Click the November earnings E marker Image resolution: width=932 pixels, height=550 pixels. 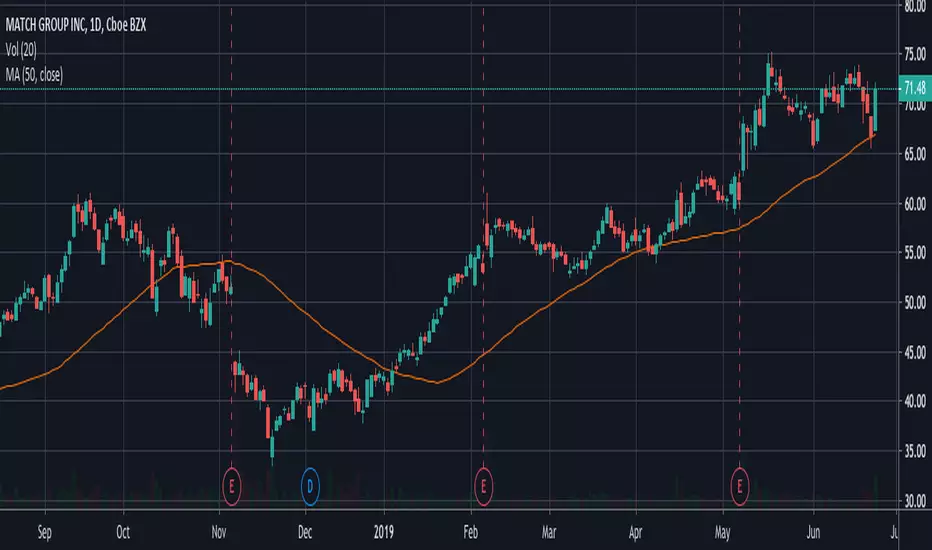[x=231, y=487]
